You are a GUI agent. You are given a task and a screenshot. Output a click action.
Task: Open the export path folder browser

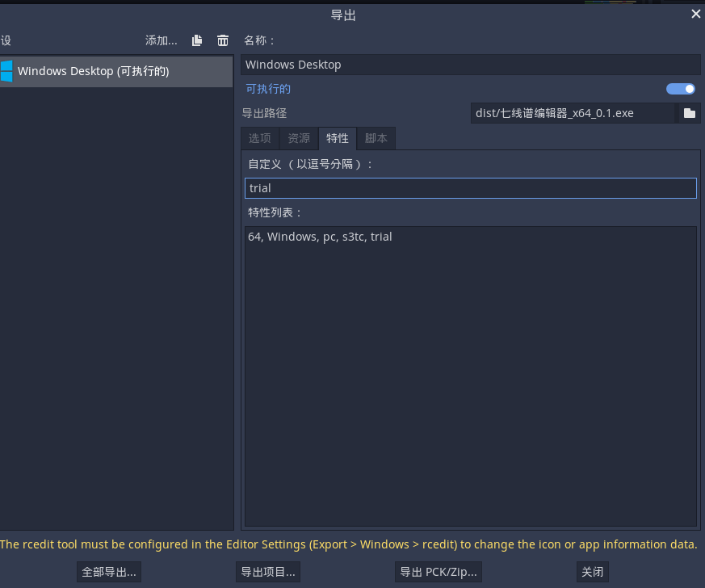[x=690, y=113]
